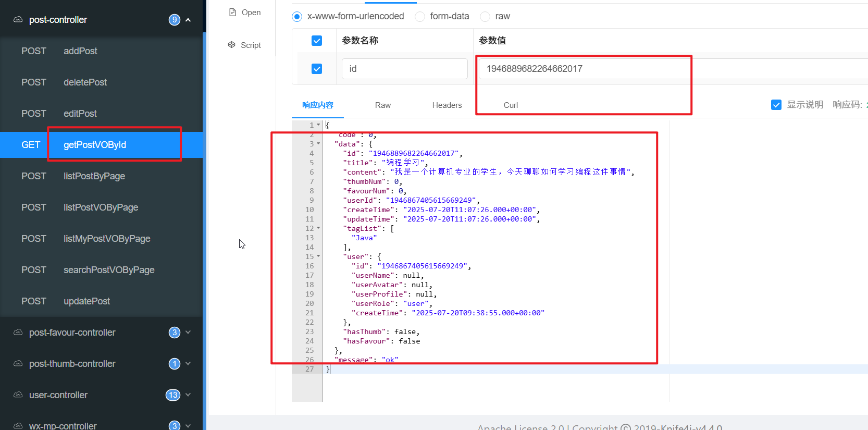Click the post-thumb-controller cloud icon
This screenshot has width=868, height=430.
pos(18,363)
